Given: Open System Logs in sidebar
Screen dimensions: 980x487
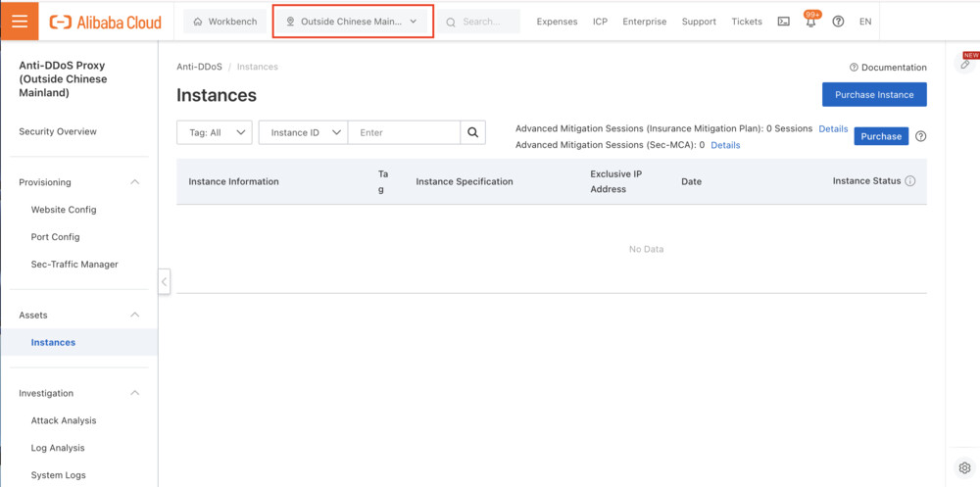Looking at the screenshot, I should coord(58,475).
